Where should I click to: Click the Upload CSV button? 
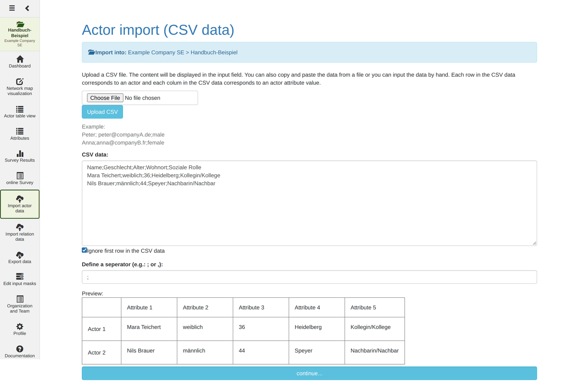(102, 112)
